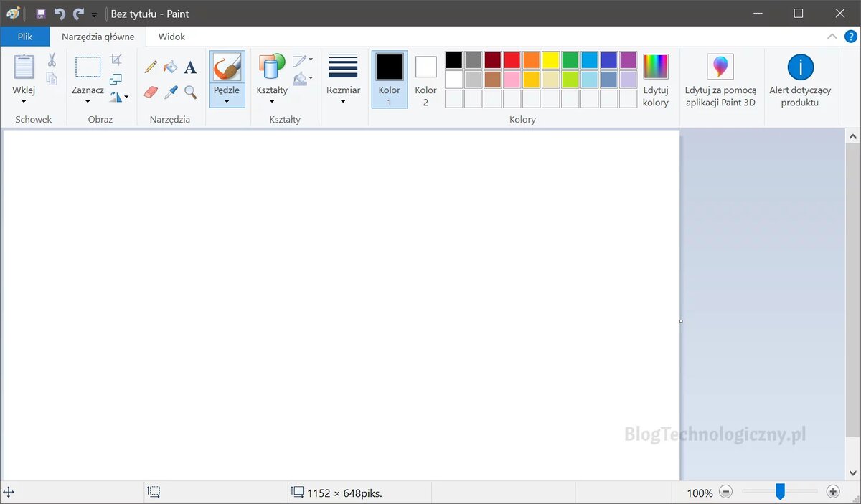
Task: Pick the red color swatch
Action: [x=512, y=60]
